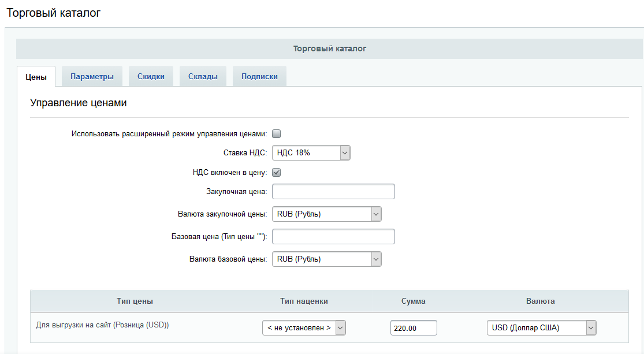Switch to the Цены tab
Image resolution: width=644 pixels, height=354 pixels.
(x=36, y=77)
